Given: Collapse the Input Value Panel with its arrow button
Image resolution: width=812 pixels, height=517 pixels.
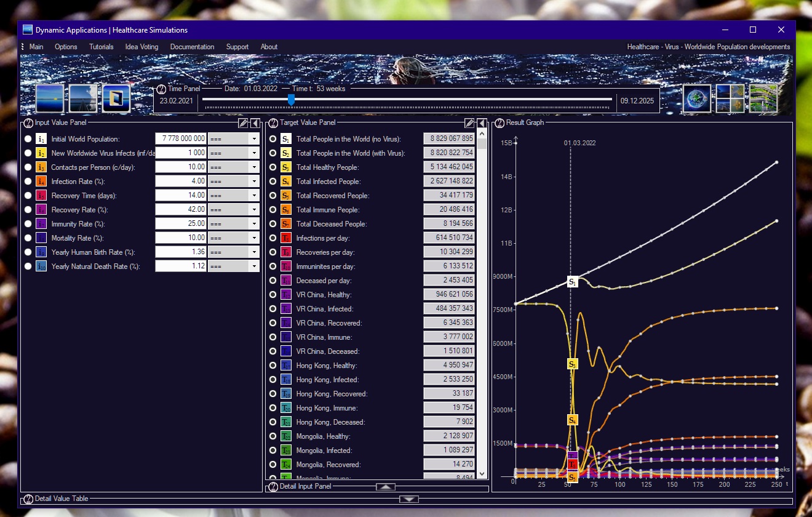Looking at the screenshot, I should (255, 122).
